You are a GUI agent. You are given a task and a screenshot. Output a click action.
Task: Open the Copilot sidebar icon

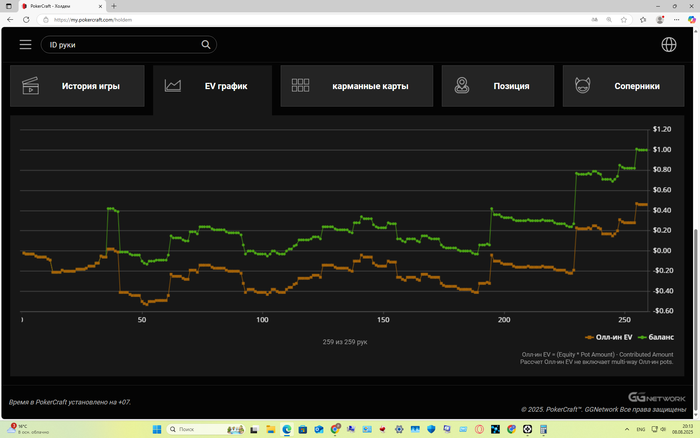pos(692,20)
